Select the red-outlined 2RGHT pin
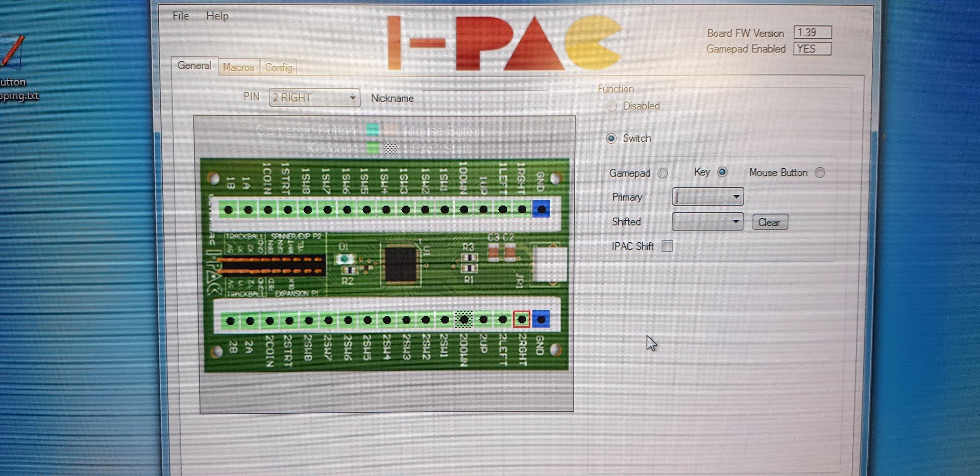 tap(522, 319)
